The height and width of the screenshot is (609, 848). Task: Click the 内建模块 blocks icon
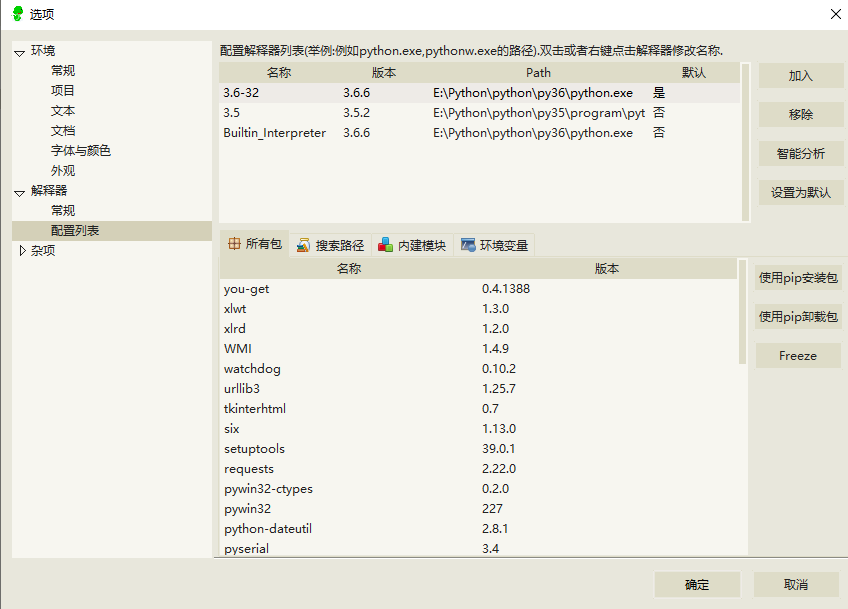pyautogui.click(x=385, y=245)
